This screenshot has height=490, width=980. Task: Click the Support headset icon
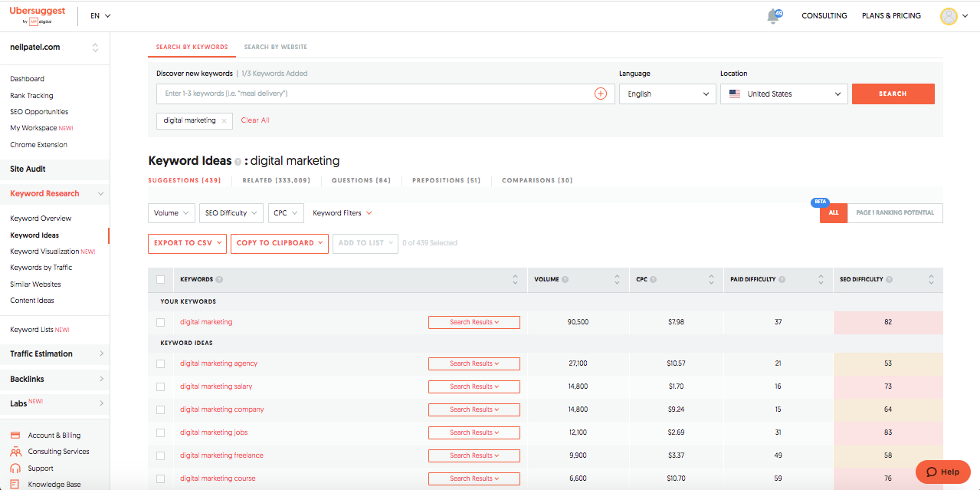point(15,469)
